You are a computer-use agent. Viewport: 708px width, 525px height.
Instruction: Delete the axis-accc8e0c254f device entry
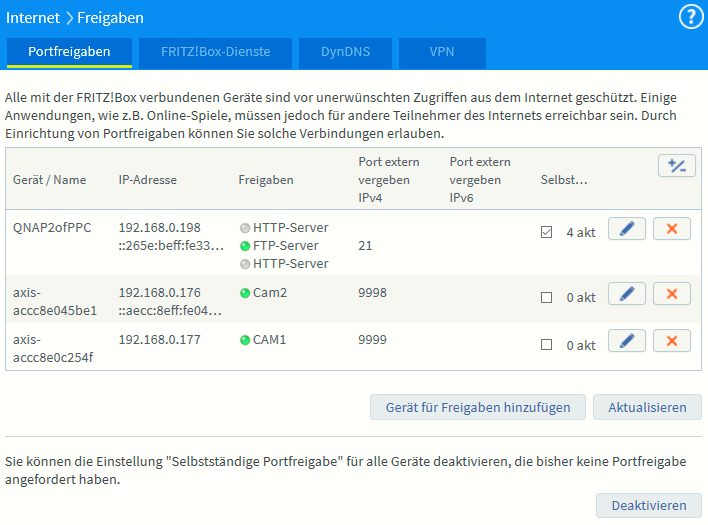(x=672, y=342)
